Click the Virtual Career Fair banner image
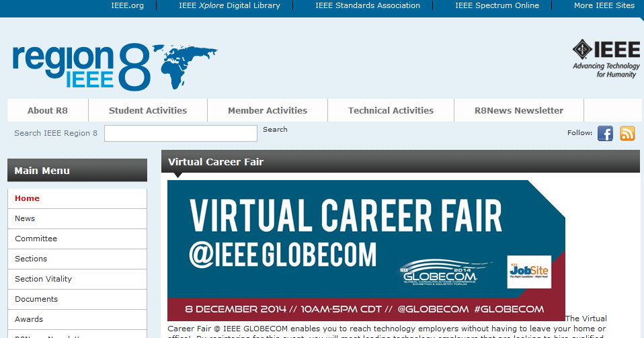 (x=366, y=251)
